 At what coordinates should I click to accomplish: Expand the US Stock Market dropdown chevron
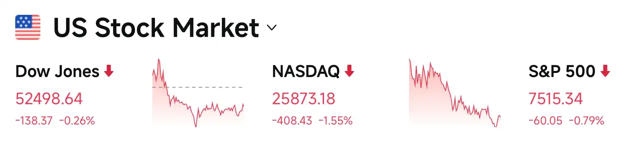point(272,28)
